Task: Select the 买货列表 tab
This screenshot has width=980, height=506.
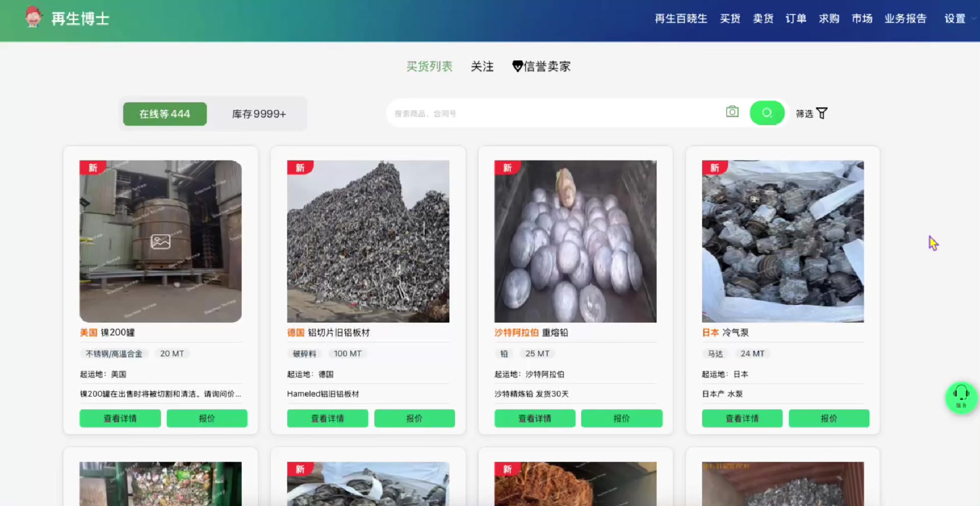Action: (x=429, y=66)
